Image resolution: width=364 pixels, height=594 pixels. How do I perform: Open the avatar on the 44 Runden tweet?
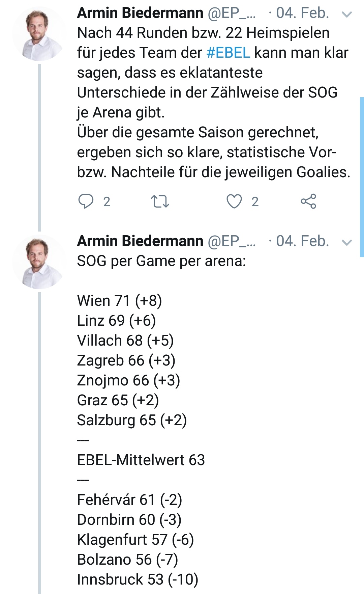(x=38, y=34)
